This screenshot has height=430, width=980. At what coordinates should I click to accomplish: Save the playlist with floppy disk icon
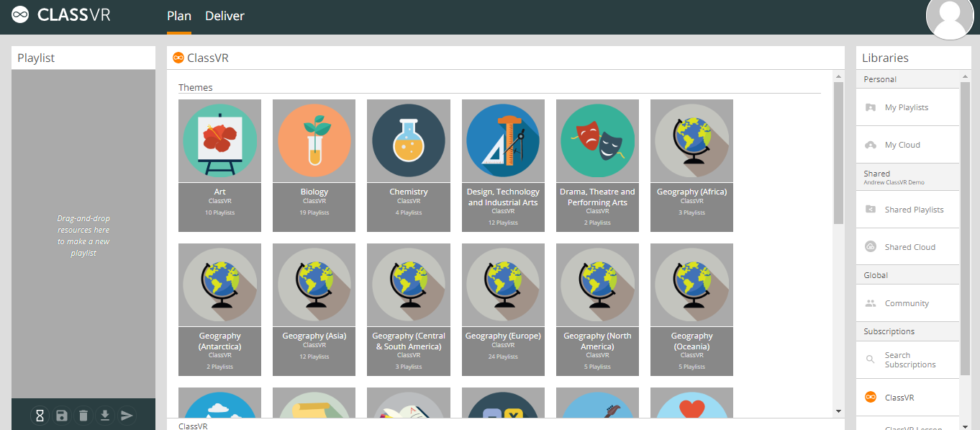62,416
